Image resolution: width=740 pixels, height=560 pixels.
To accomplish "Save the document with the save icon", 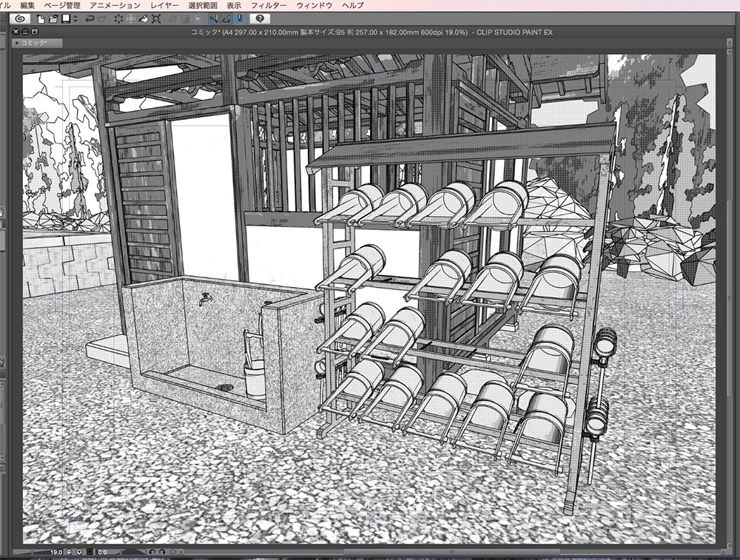I will pyautogui.click(x=65, y=20).
